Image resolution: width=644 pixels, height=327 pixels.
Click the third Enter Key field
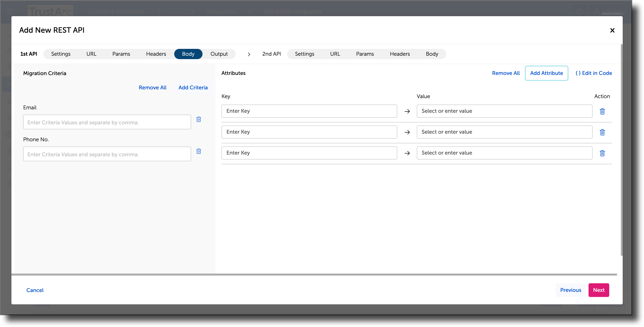coord(309,153)
